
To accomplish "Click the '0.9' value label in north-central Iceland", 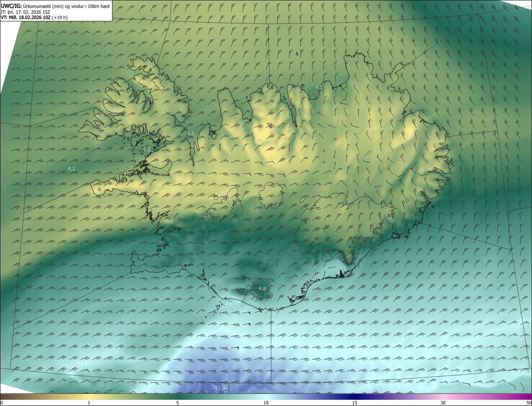I will click(x=259, y=141).
